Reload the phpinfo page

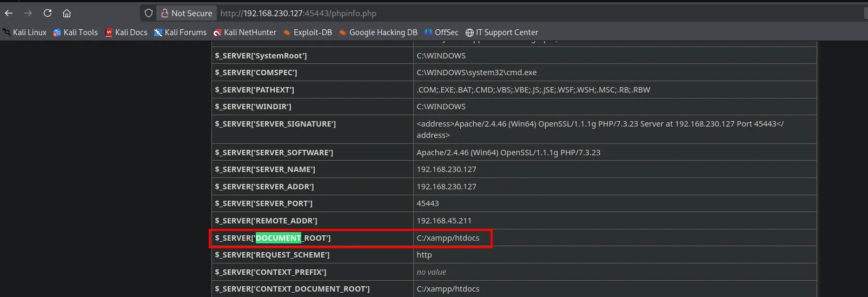click(x=48, y=13)
